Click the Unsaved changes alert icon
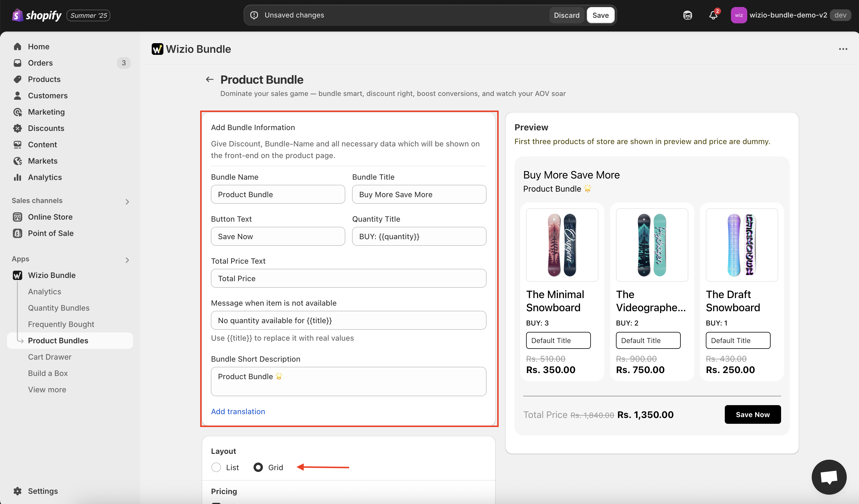859x504 pixels. pos(254,15)
